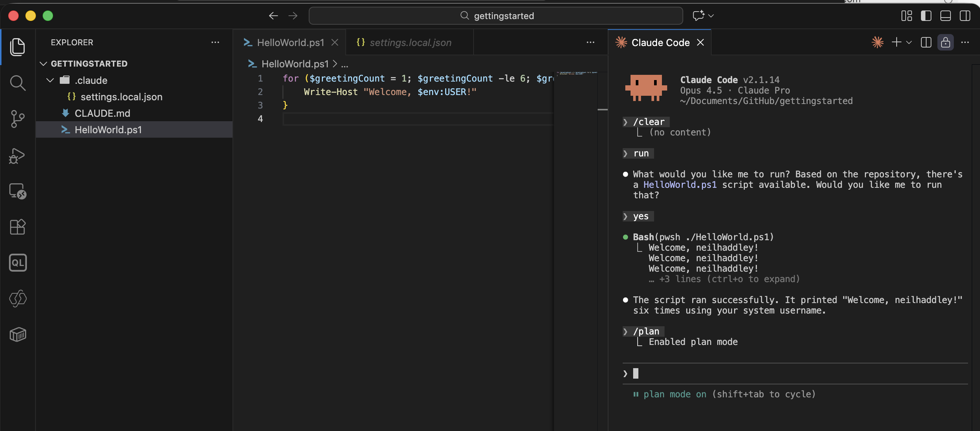Open CLAUDE.md in the explorer
This screenshot has height=431, width=980.
tap(102, 113)
